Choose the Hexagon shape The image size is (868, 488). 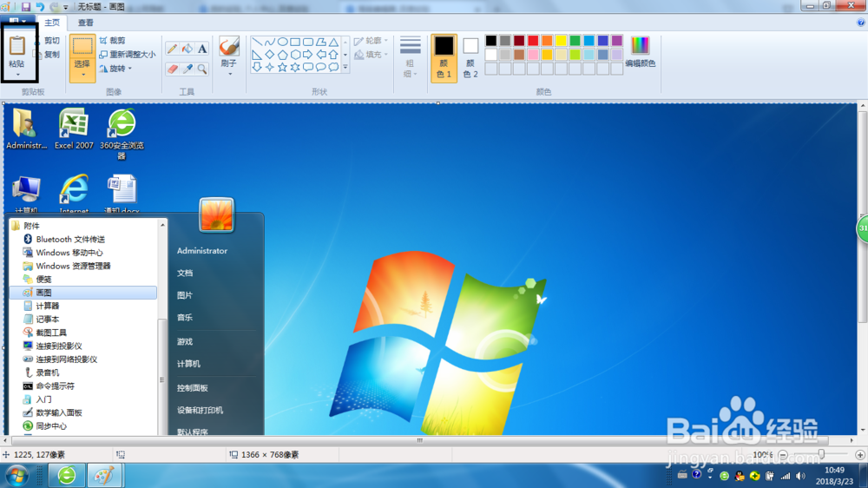point(295,55)
